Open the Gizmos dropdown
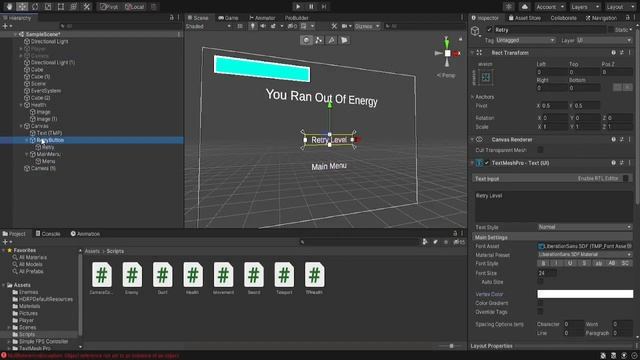The height and width of the screenshot is (360, 640). tap(367, 26)
